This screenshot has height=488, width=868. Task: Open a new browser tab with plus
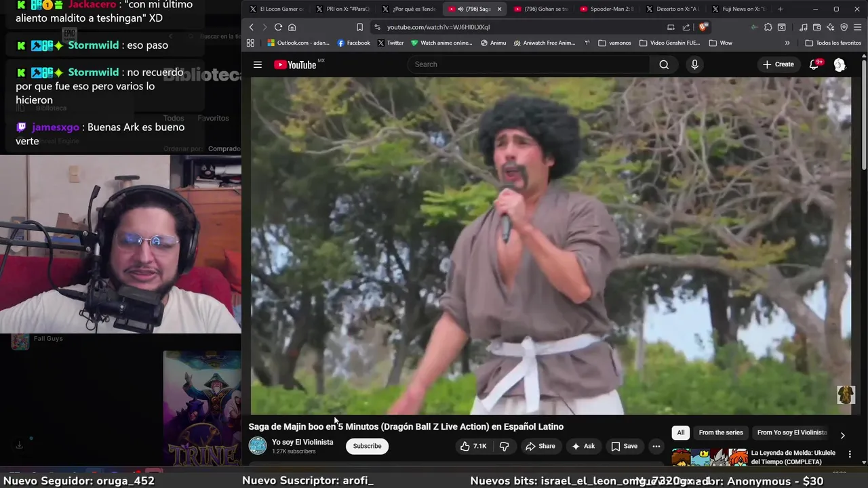pos(780,9)
